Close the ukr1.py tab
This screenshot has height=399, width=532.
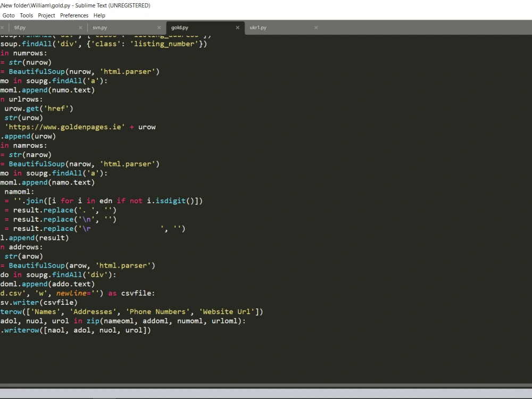[316, 28]
